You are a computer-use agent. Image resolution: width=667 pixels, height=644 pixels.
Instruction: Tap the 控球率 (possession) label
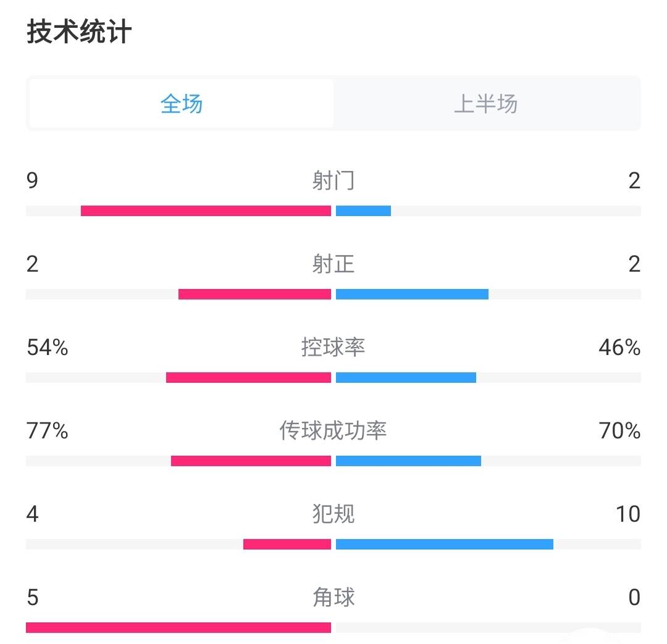333,348
